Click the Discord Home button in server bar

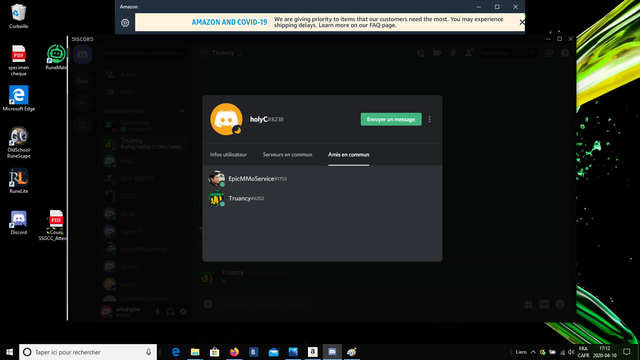pos(82,54)
